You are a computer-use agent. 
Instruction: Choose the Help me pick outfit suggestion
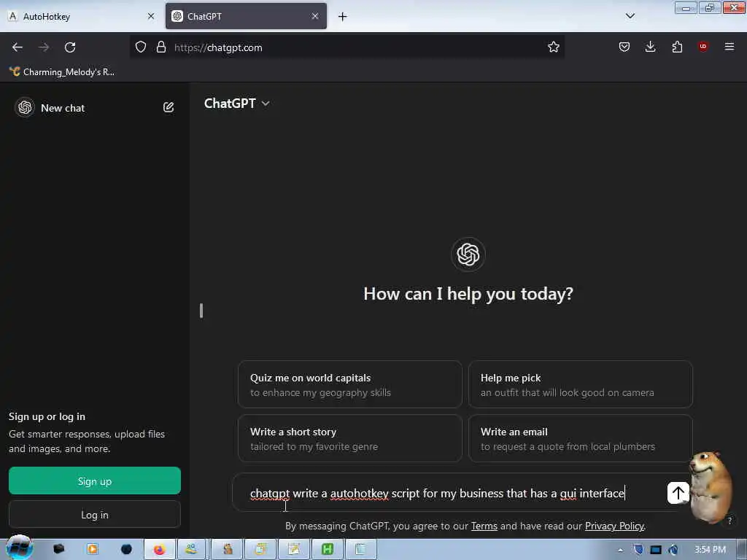pos(580,384)
